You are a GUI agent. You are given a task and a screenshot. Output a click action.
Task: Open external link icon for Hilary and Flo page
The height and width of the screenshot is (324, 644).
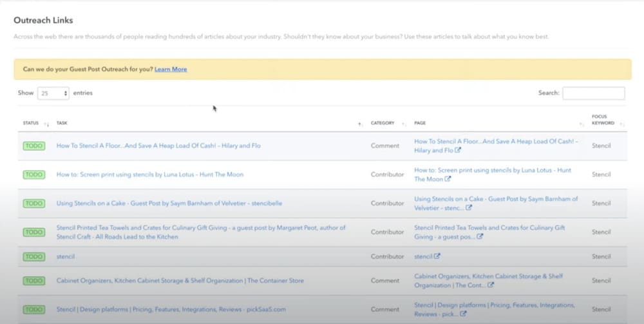pyautogui.click(x=458, y=150)
